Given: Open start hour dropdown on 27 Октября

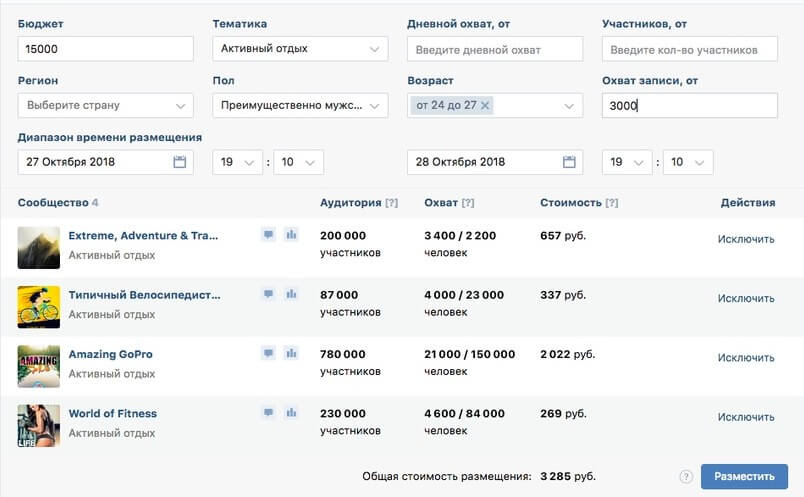Looking at the screenshot, I should [237, 162].
